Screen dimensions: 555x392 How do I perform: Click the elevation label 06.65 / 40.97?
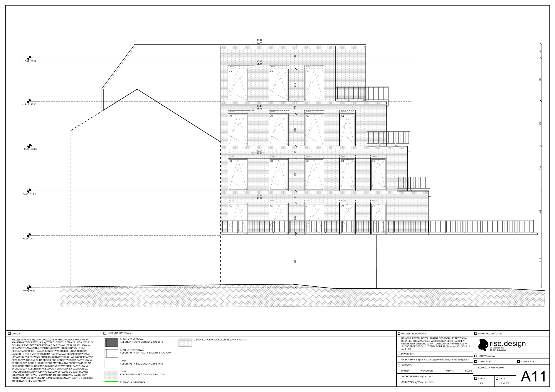coord(259,197)
